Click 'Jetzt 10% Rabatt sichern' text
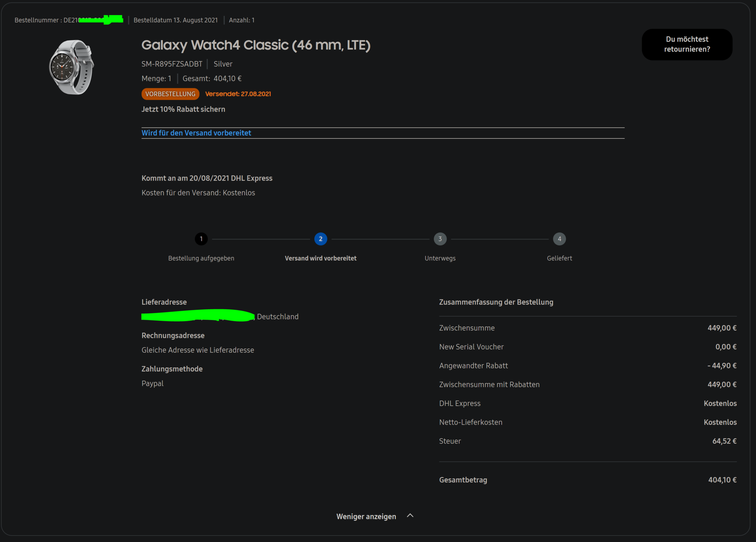Viewport: 756px width, 542px height. pyautogui.click(x=183, y=109)
